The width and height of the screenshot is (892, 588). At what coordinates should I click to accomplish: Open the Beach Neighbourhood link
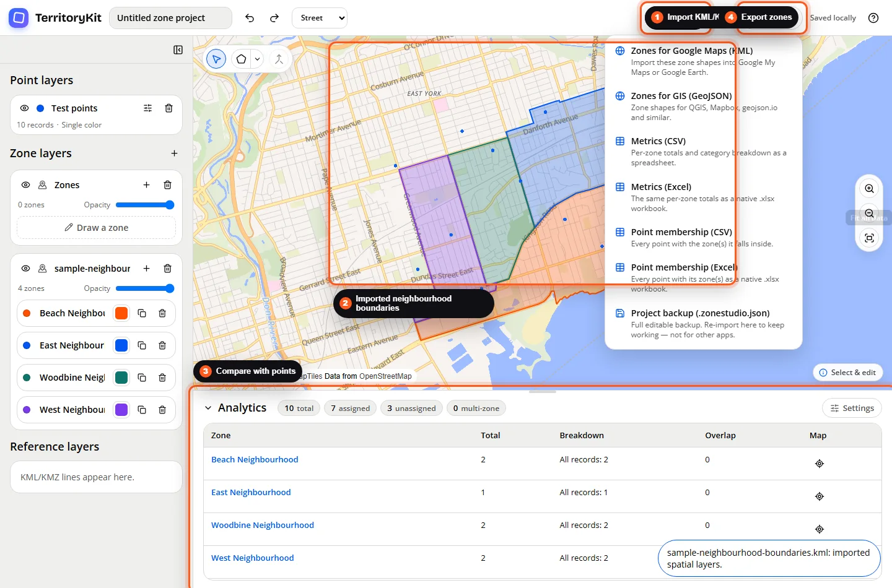point(255,459)
